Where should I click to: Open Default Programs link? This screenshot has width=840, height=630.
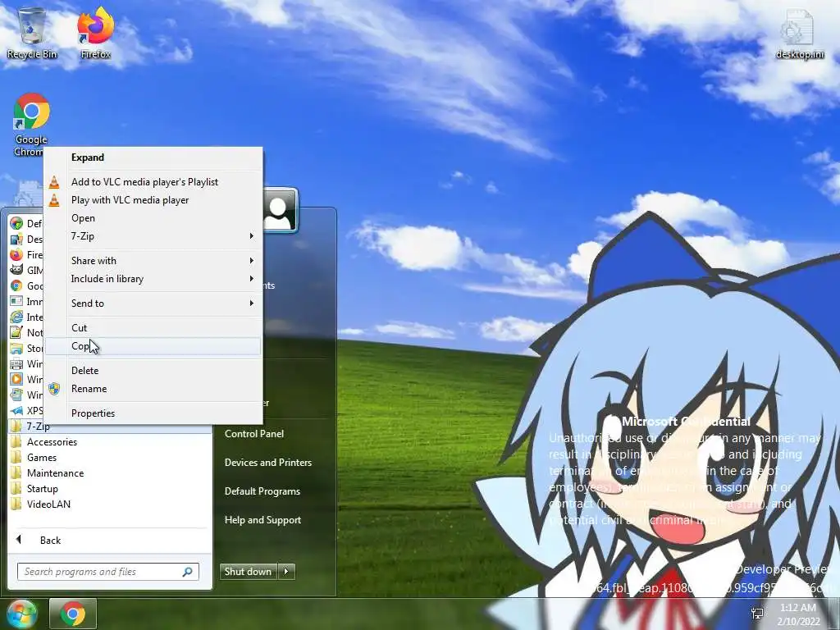(x=262, y=491)
